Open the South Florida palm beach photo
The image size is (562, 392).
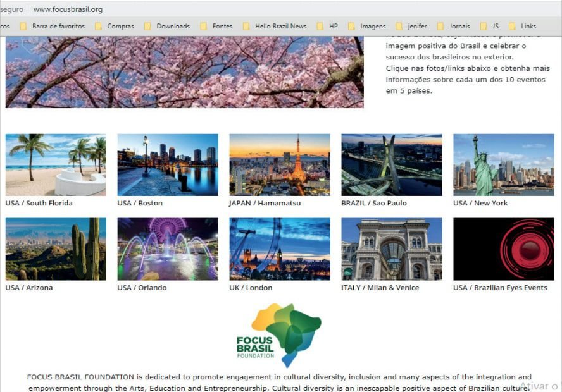tap(56, 164)
